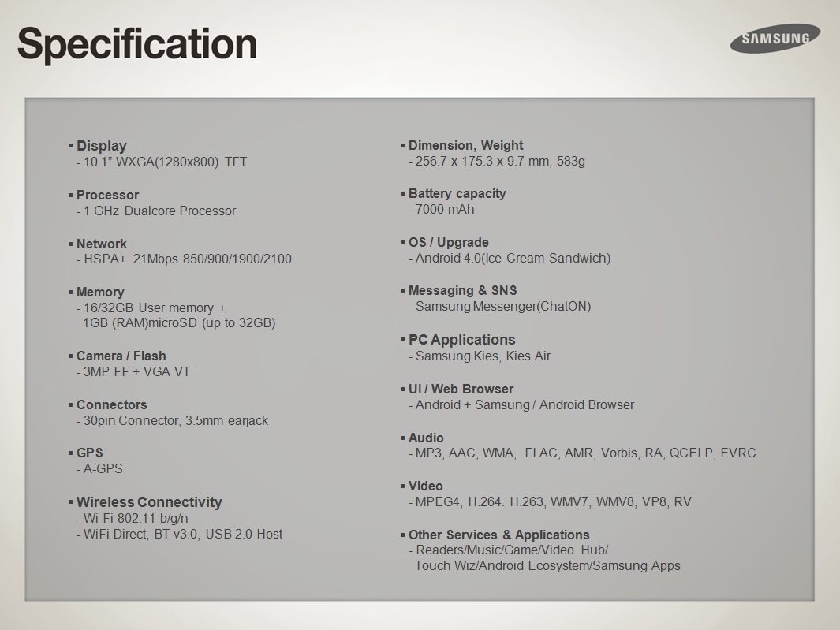Select the "OS / Upgrade" heading
This screenshot has height=630, width=840.
click(x=448, y=243)
